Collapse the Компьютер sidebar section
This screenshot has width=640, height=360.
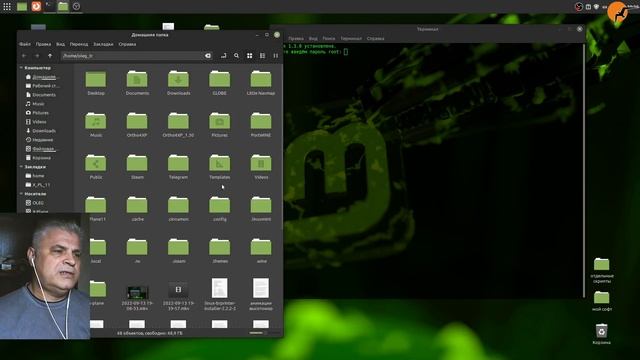[x=21, y=68]
